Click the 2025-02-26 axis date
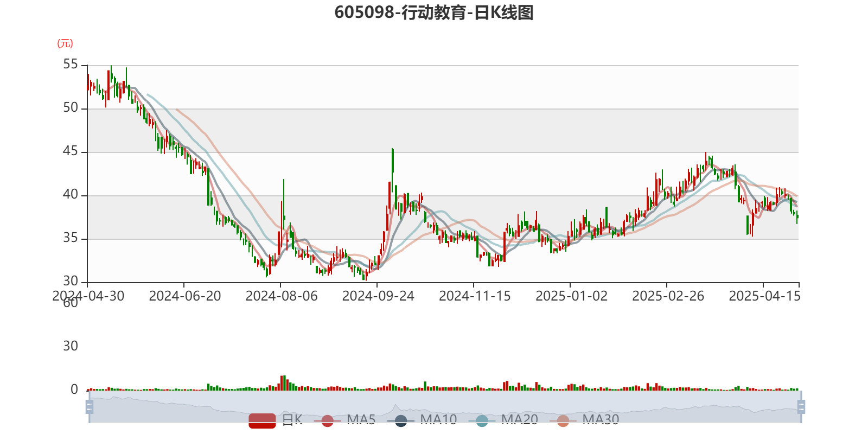Viewport: 868px width, 434px height. [x=668, y=296]
